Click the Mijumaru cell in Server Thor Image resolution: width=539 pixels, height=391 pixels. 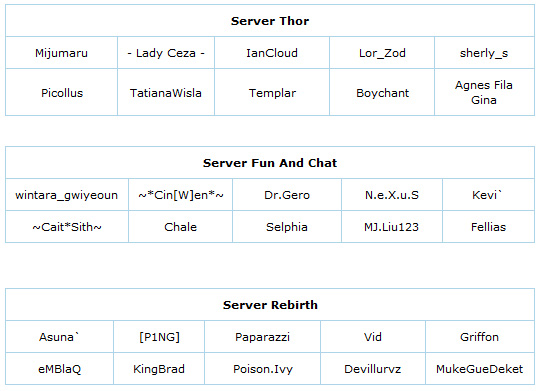(62, 53)
